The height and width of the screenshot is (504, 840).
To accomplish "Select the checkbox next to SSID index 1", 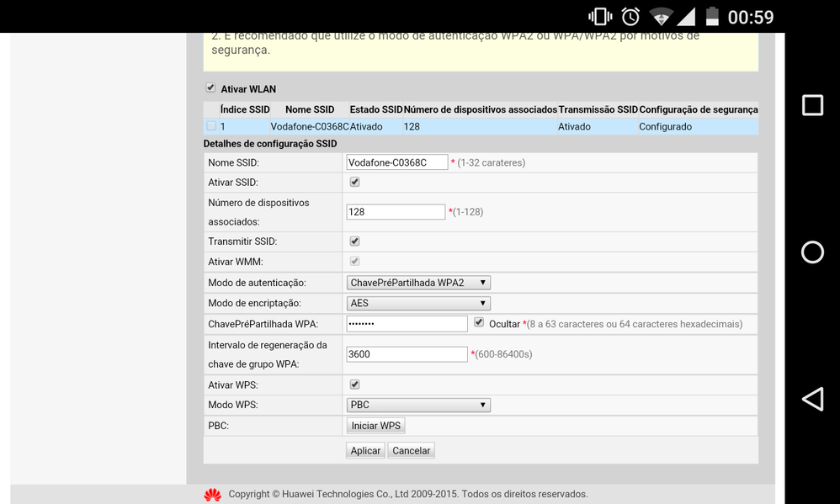I will coord(210,125).
